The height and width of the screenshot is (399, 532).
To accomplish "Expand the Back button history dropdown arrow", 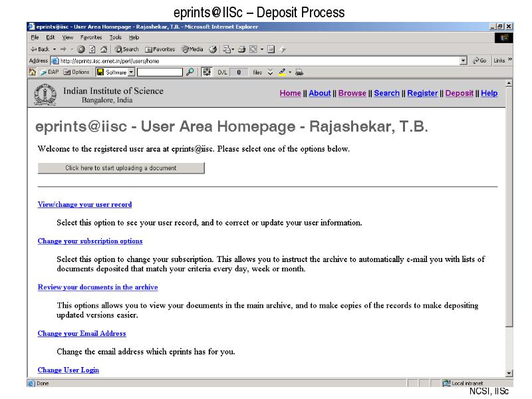I will pyautogui.click(x=55, y=49).
